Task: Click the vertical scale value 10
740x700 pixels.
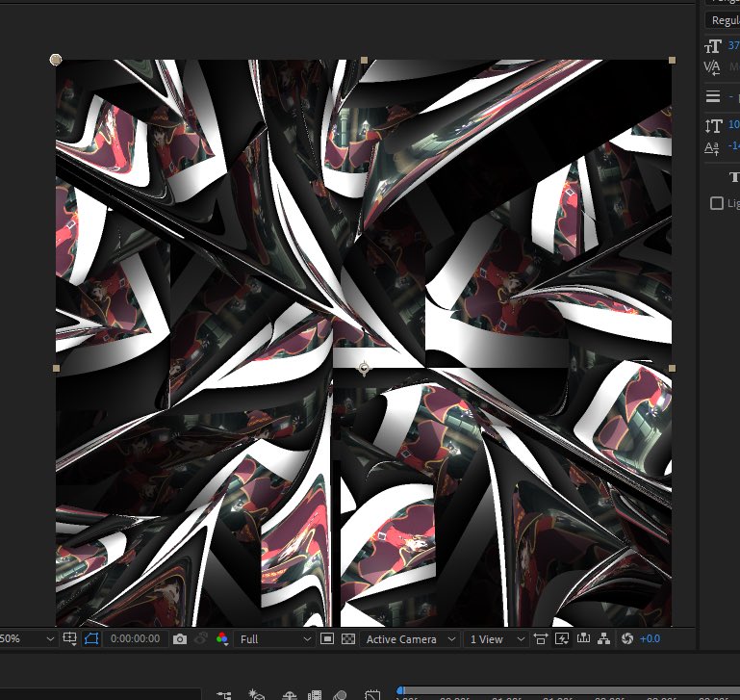Action: 734,125
